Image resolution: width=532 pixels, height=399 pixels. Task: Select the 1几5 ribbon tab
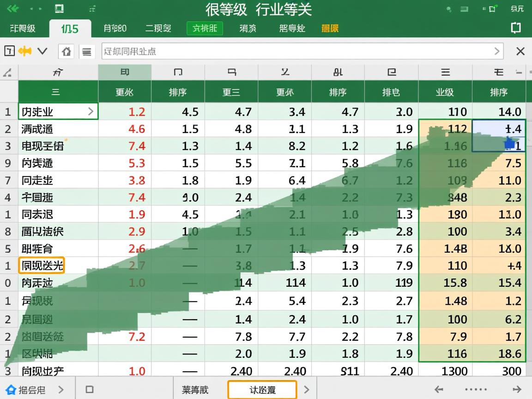[x=70, y=28]
